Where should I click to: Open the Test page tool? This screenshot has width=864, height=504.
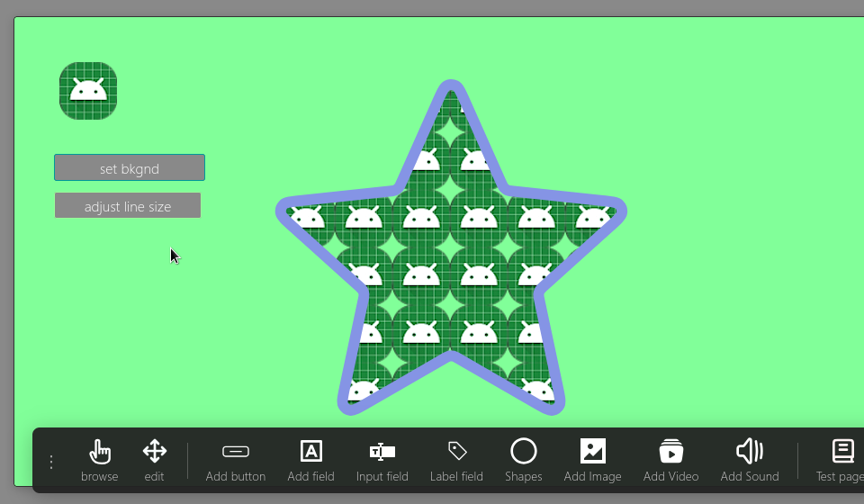click(841, 460)
